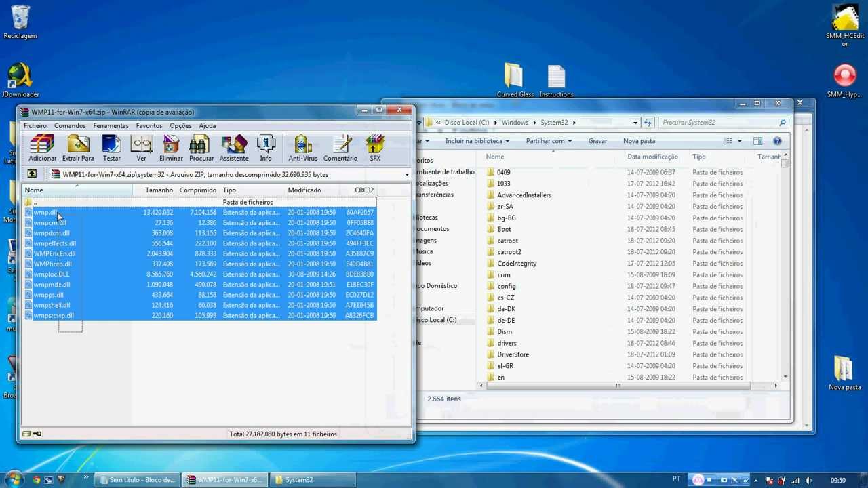
Task: Click the Windows Start orb
Action: (14, 479)
